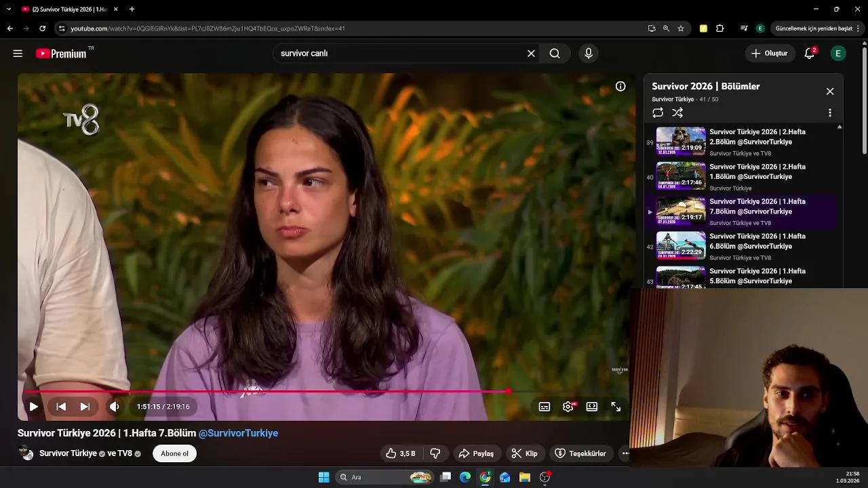Open Chrome three-dot menu
Image resolution: width=868 pixels, height=488 pixels.
859,28
